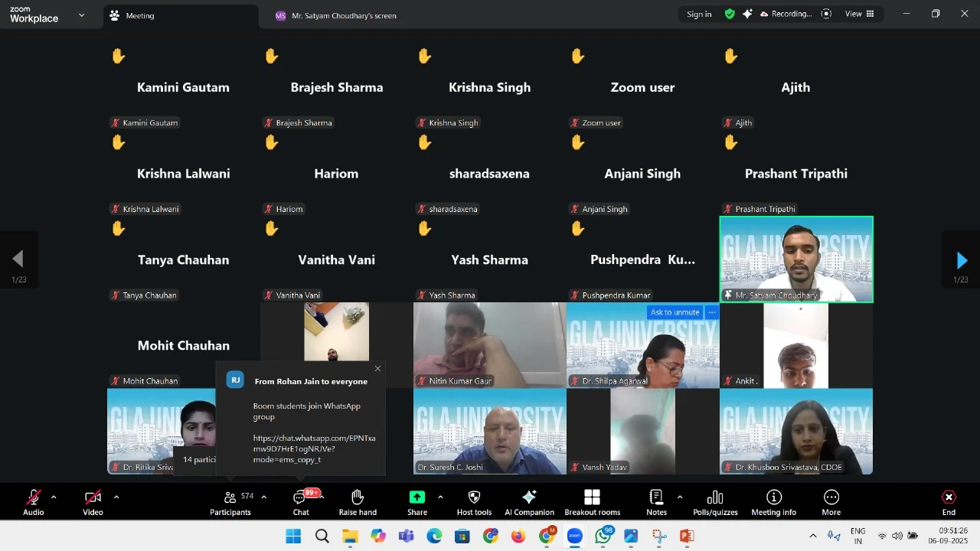Expand participants options arrow
Screen dimensions: 980x551
(x=264, y=497)
